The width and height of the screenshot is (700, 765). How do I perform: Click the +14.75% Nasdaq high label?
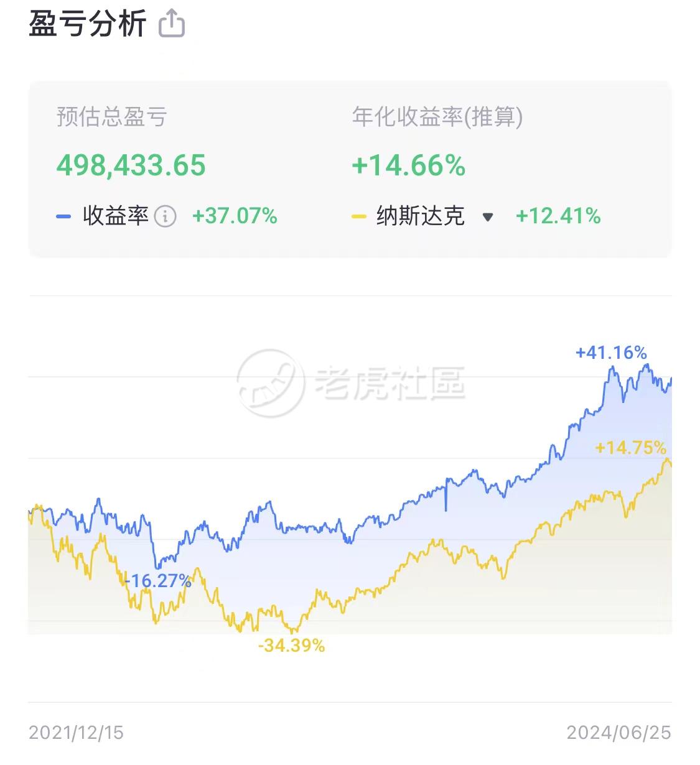(x=630, y=448)
